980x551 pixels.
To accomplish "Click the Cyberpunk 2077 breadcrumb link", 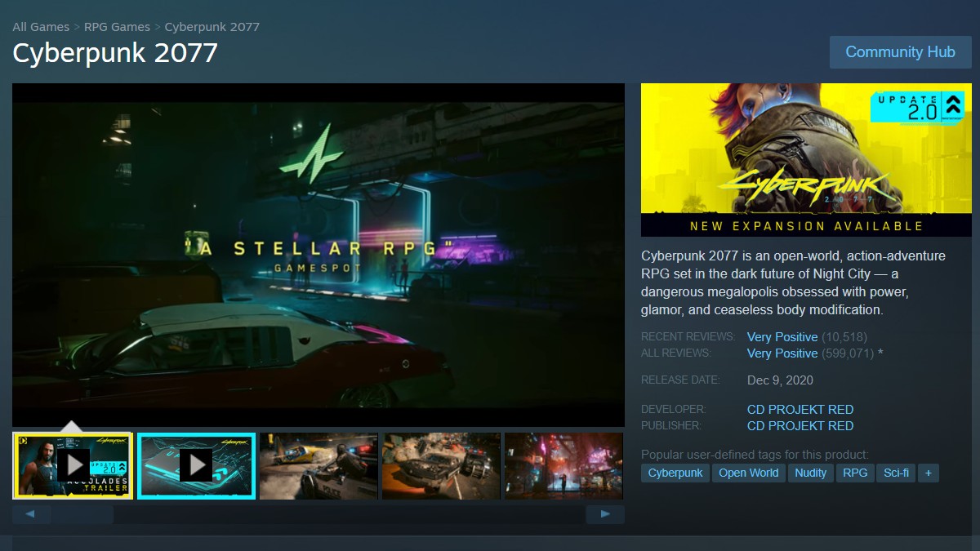I will point(212,27).
